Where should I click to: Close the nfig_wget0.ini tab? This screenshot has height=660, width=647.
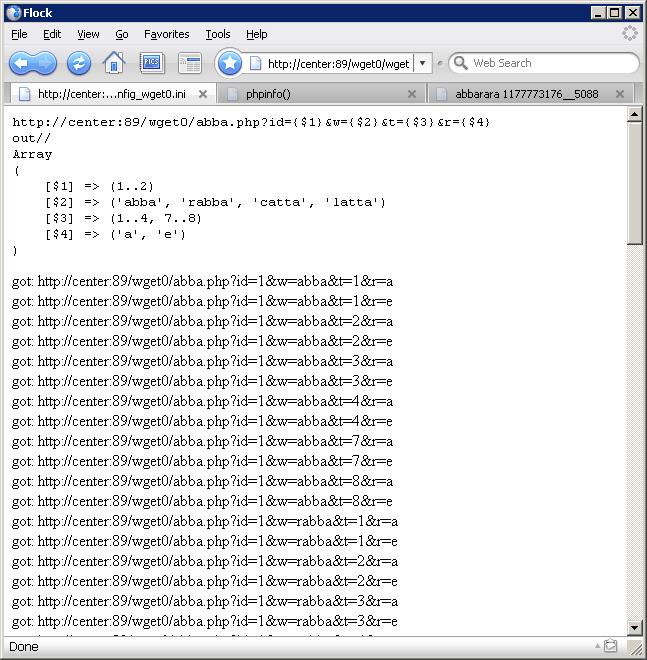[x=203, y=94]
